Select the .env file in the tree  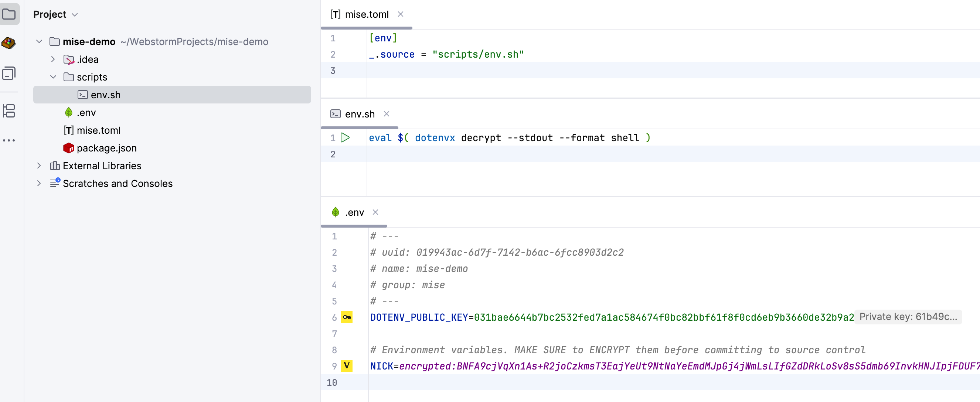(86, 113)
